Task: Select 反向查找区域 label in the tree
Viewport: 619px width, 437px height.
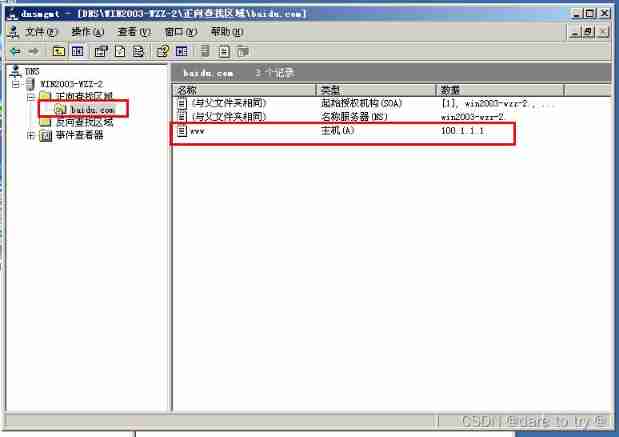Action: 84,122
